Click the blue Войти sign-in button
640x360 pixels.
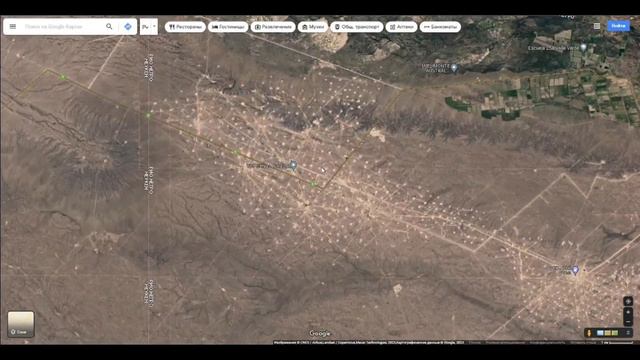pyautogui.click(x=618, y=26)
